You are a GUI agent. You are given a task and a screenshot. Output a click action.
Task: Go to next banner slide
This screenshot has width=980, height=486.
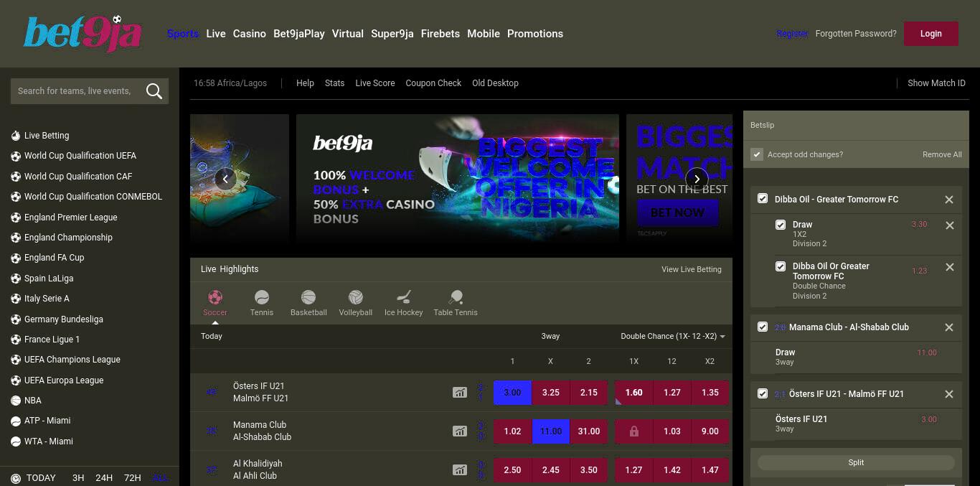[697, 179]
